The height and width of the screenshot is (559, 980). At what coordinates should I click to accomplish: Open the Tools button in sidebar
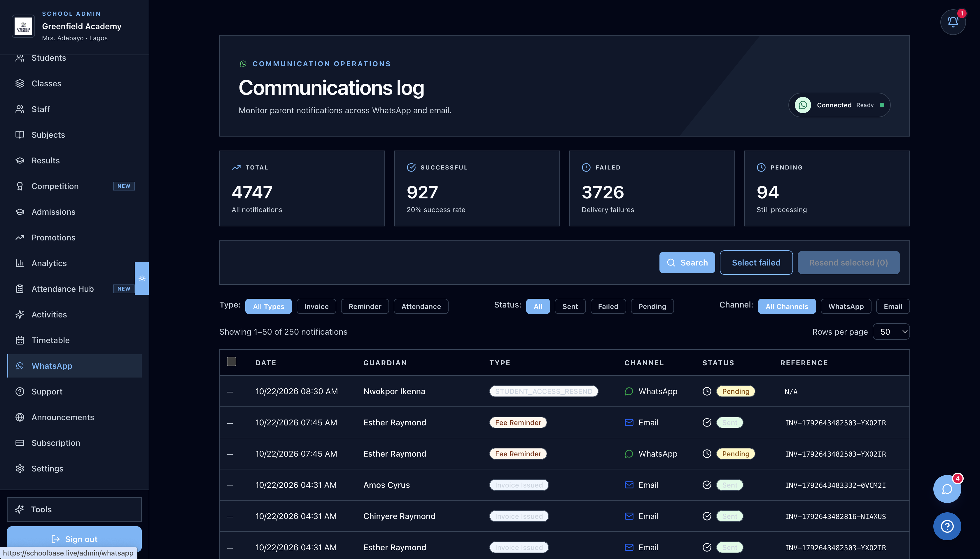[x=74, y=509]
